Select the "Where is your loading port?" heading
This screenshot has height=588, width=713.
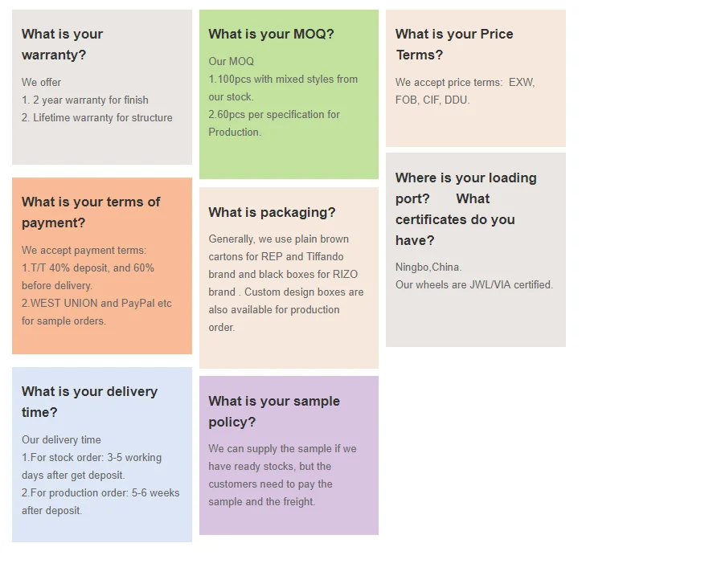[465, 188]
